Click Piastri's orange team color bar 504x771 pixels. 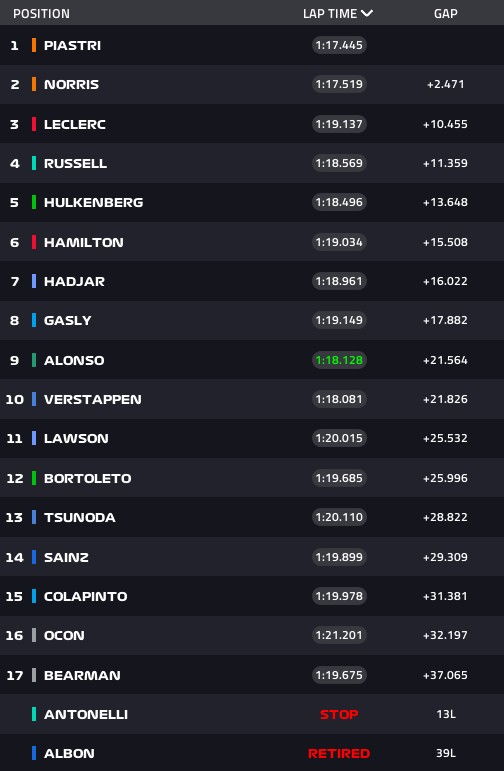[34, 45]
